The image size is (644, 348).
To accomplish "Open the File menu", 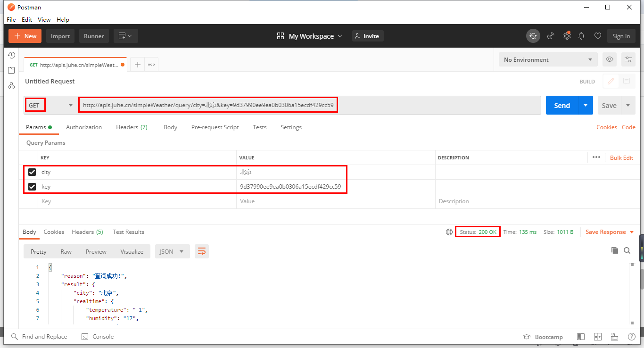I will (11, 19).
